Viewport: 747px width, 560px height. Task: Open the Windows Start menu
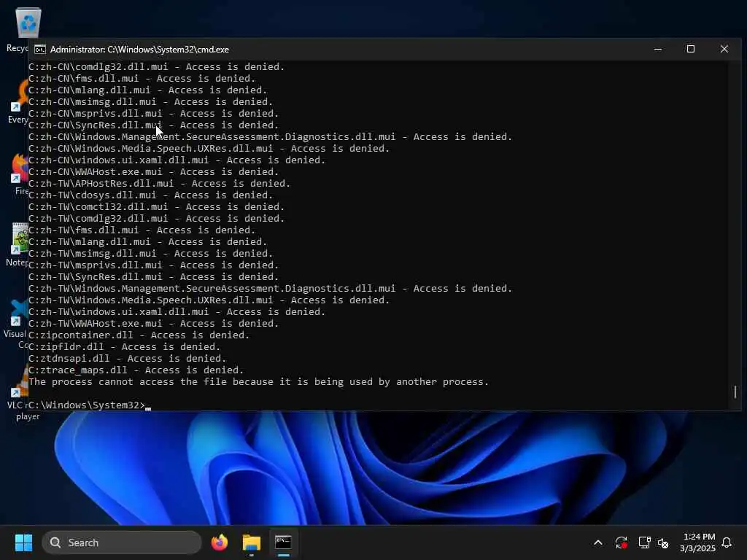click(23, 542)
